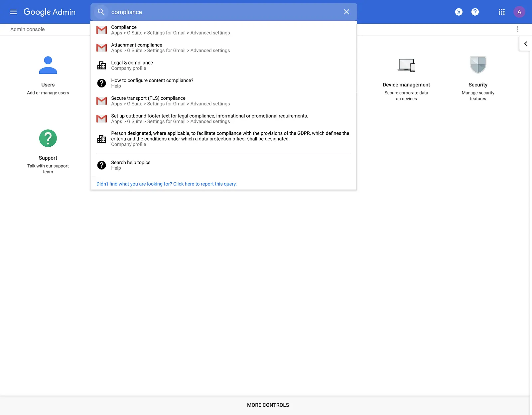Viewport: 532px width, 415px height.
Task: Open the tasks hourglass icon
Action: click(459, 12)
